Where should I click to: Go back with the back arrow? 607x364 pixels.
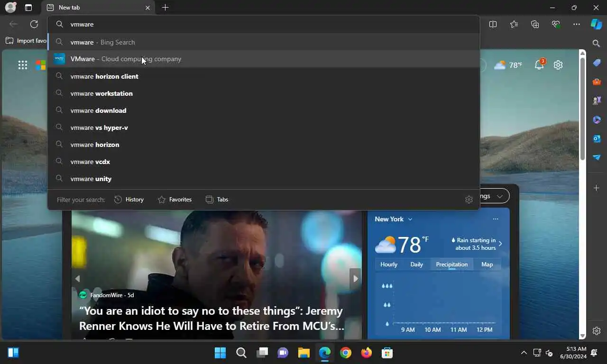(13, 24)
